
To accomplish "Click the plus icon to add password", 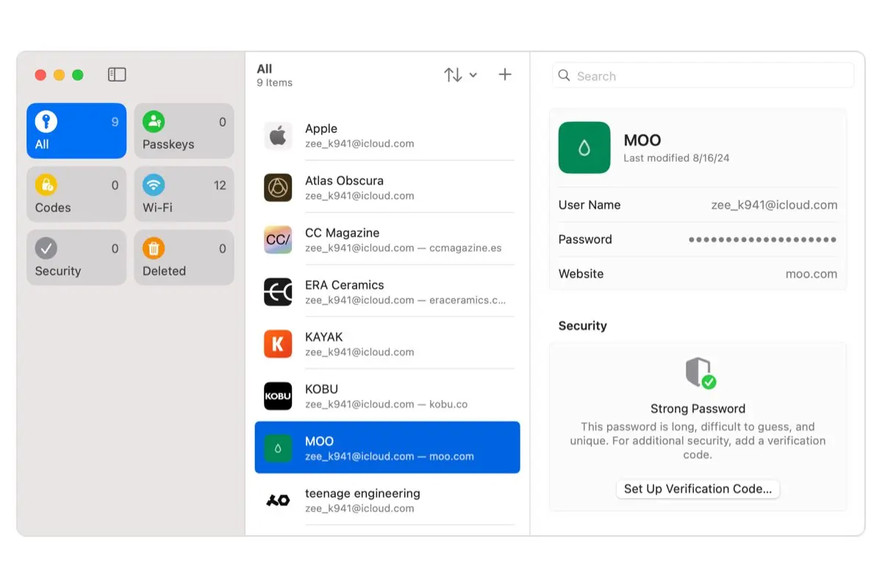I will (x=505, y=75).
